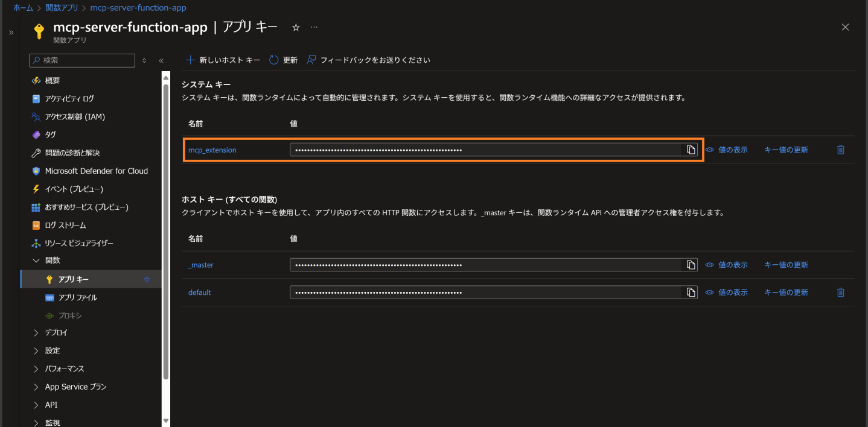
Task: Show the default key value
Action: pos(727,293)
